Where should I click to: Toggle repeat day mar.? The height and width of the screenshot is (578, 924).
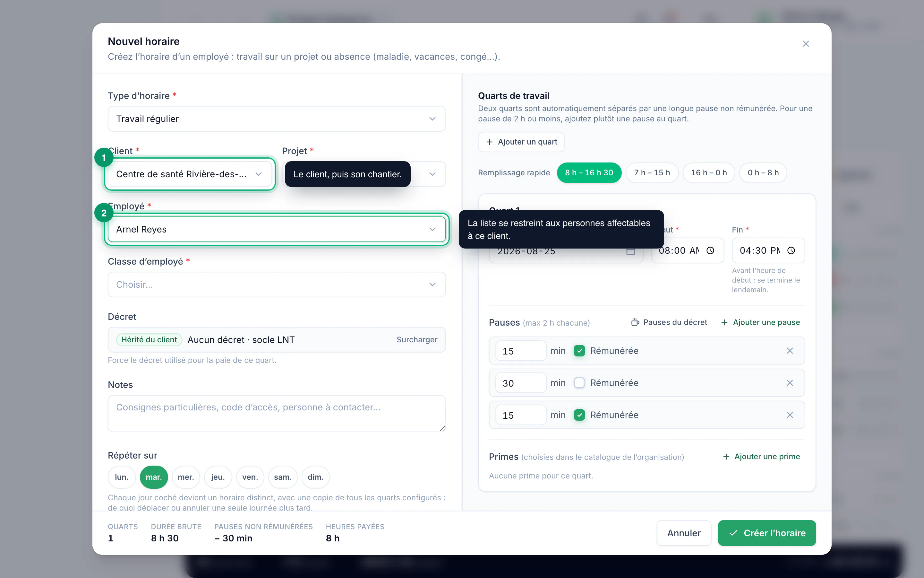click(154, 477)
